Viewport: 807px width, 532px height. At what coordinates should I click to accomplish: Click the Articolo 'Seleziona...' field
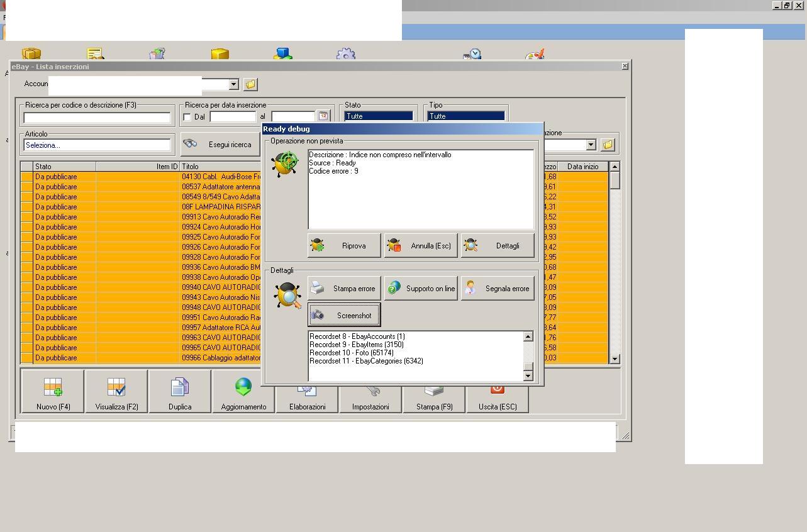(97, 145)
